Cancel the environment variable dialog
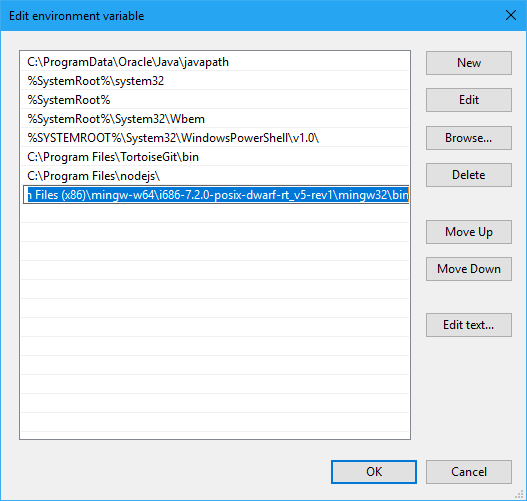Screen dimensions: 527x501 469,472
